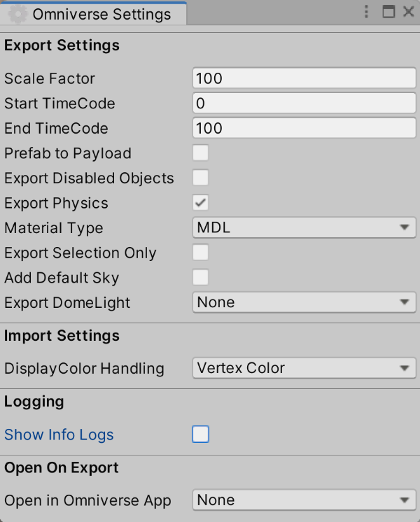Click the Export Settings heading
Image resolution: width=420 pixels, height=522 pixels.
point(62,45)
